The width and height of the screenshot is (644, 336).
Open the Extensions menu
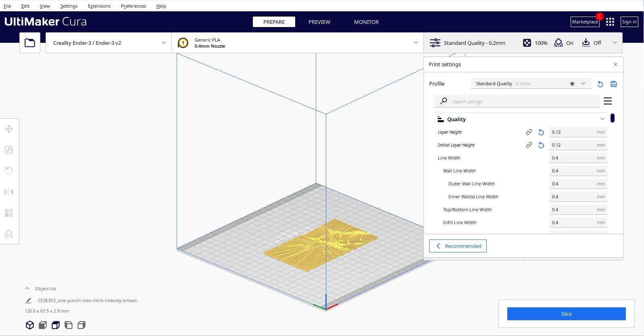99,6
